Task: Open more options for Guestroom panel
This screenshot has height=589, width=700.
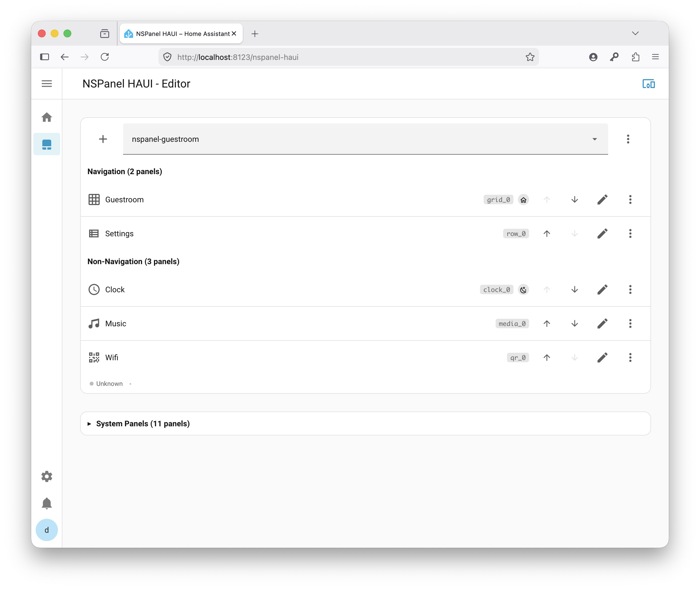Action: tap(630, 200)
